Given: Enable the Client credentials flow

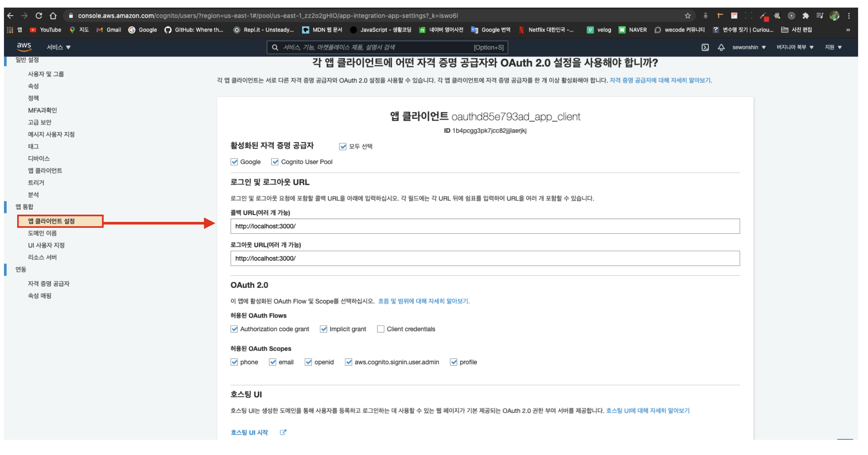Looking at the screenshot, I should click(x=381, y=329).
